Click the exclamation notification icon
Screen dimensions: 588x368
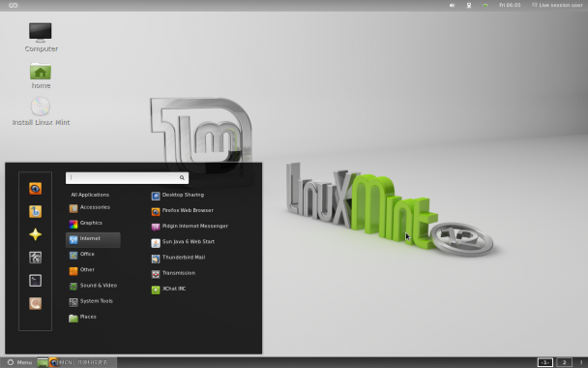pyautogui.click(x=581, y=362)
